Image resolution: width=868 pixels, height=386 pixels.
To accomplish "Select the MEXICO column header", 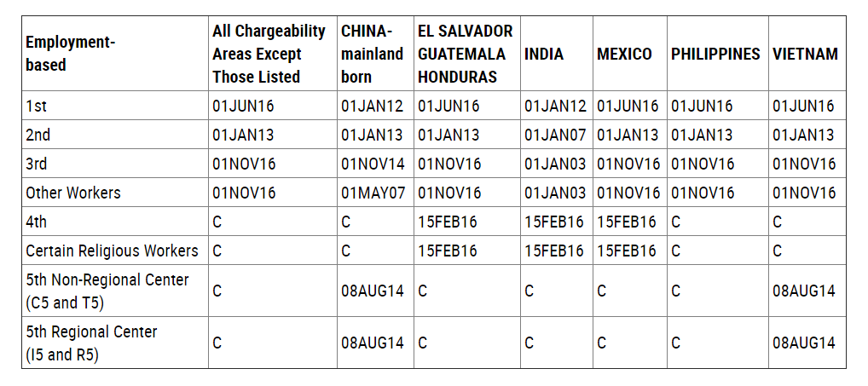I will pos(624,54).
